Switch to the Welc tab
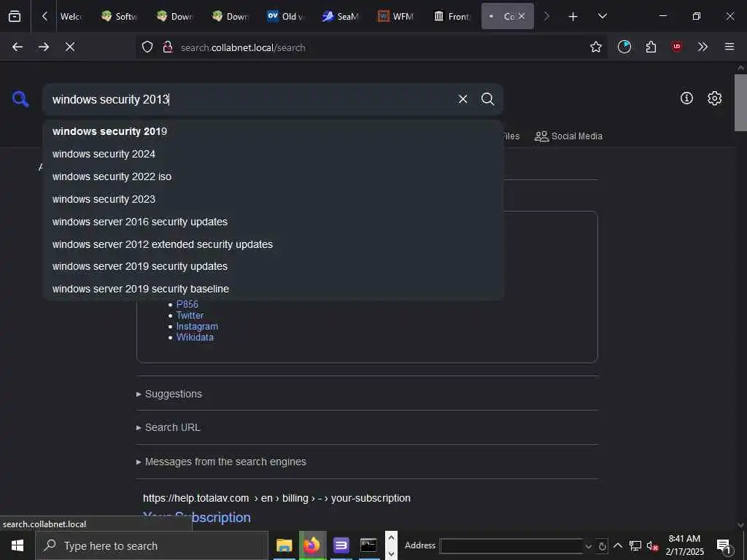The height and width of the screenshot is (560, 747). coord(71,16)
